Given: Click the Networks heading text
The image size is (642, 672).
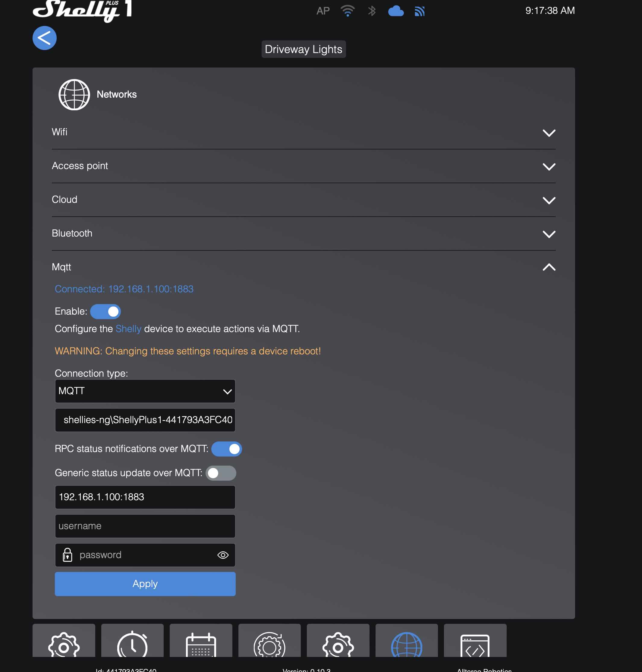Looking at the screenshot, I should (x=117, y=94).
